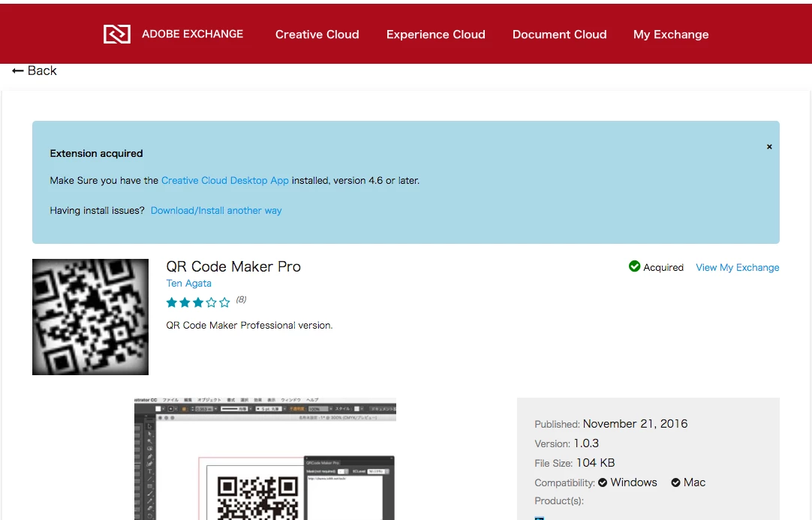Select the text 'QR Code Maker Professional version.'
This screenshot has height=520, width=812.
249,325
